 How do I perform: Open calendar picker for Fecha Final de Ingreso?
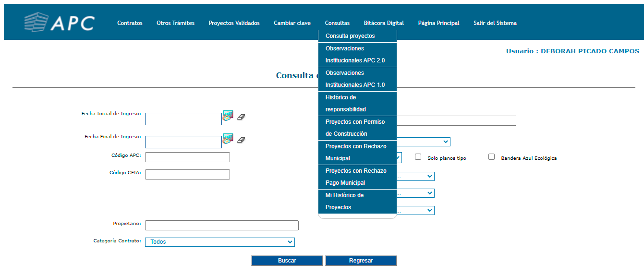tap(228, 139)
